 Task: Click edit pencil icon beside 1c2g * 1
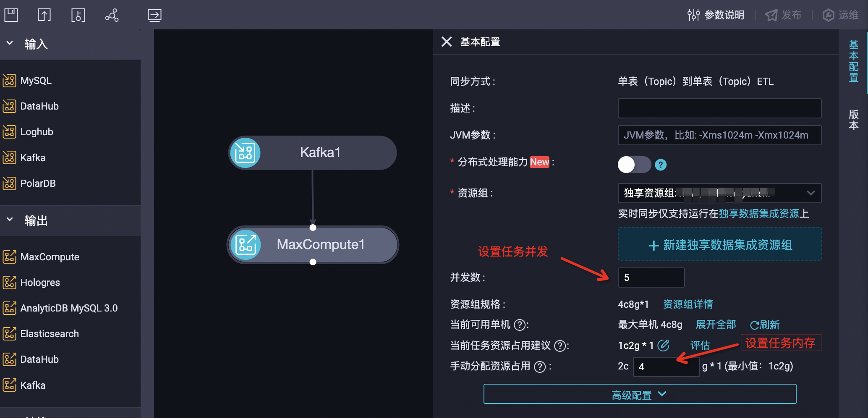pos(664,345)
